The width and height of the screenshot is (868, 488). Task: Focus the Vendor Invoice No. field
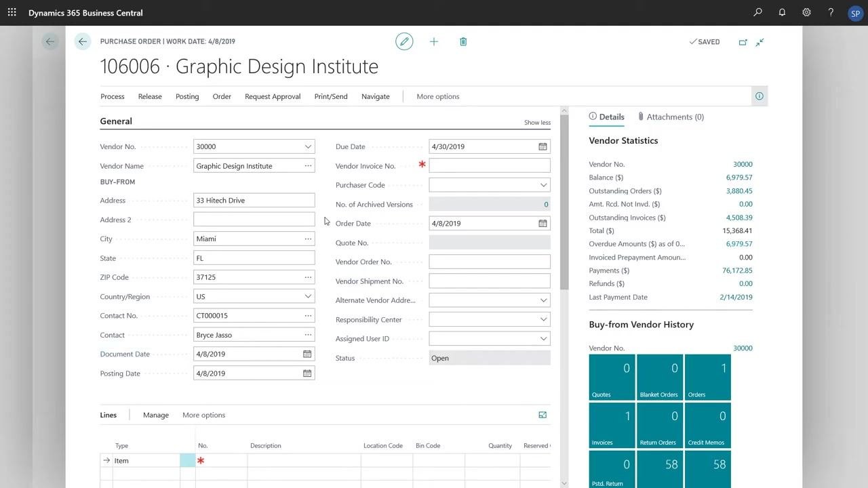point(490,165)
